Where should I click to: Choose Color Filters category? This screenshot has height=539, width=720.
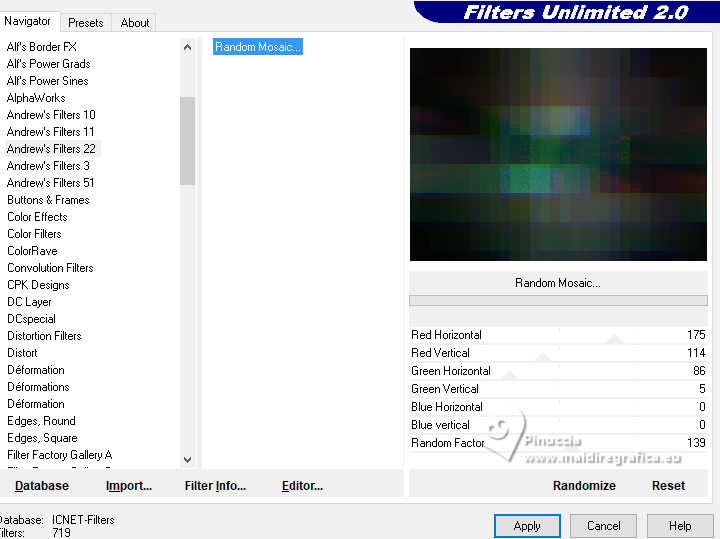click(x=34, y=234)
